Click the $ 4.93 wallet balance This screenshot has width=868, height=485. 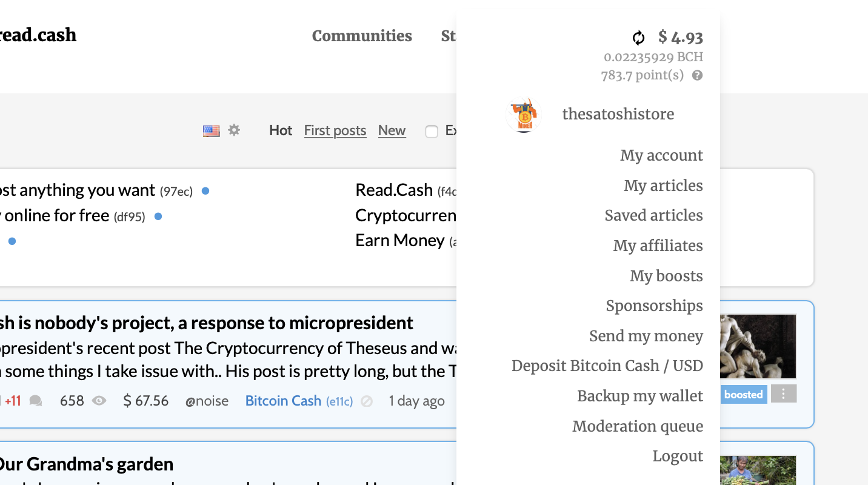(680, 37)
